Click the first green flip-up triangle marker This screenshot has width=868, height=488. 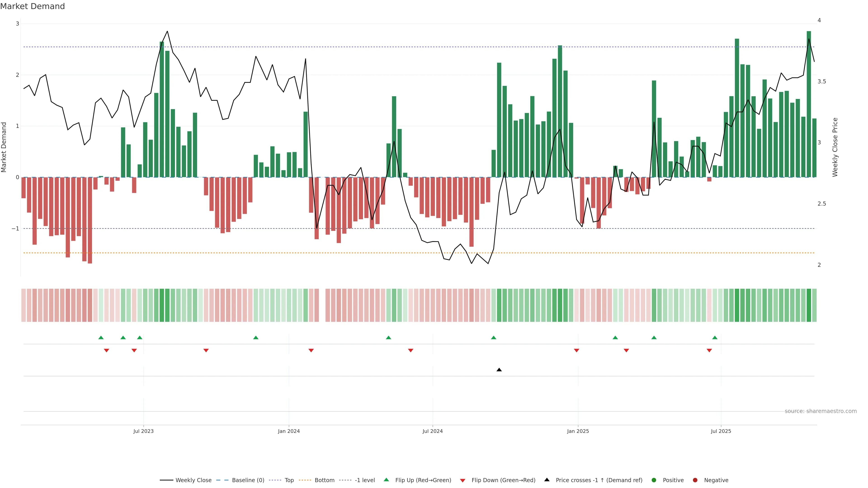pos(101,338)
